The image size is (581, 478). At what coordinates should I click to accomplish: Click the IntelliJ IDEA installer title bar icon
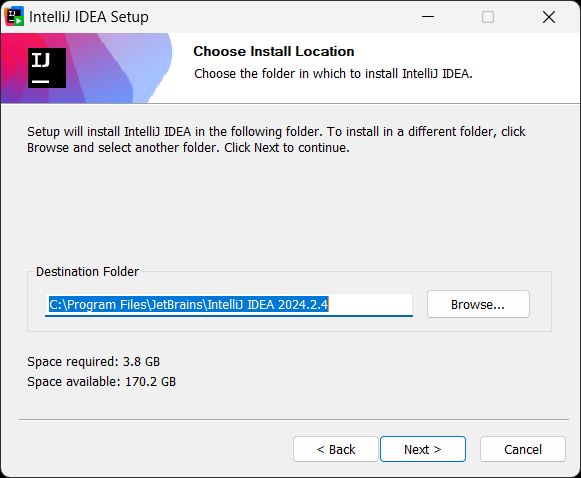pos(14,16)
